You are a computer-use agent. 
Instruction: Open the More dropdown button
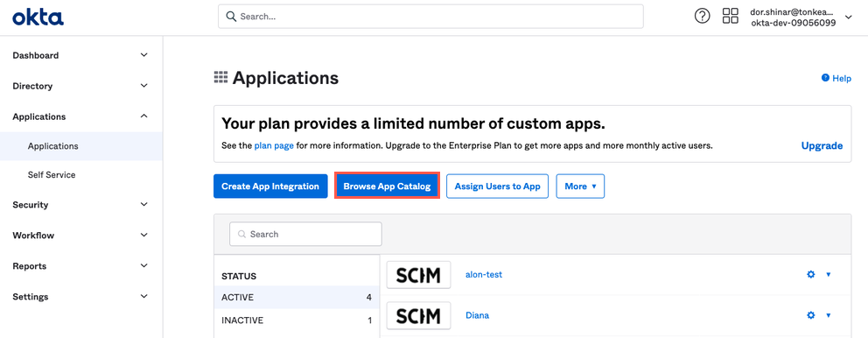[580, 187]
